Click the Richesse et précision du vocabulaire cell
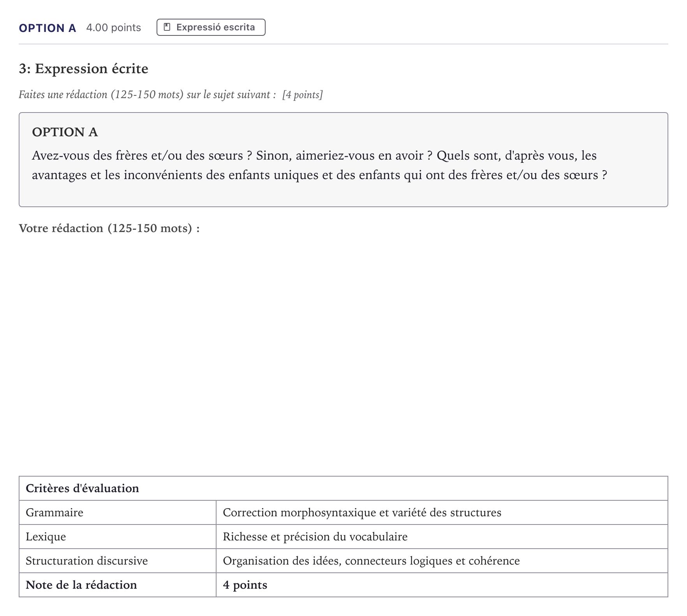Image resolution: width=687 pixels, height=616 pixels. [x=442, y=537]
